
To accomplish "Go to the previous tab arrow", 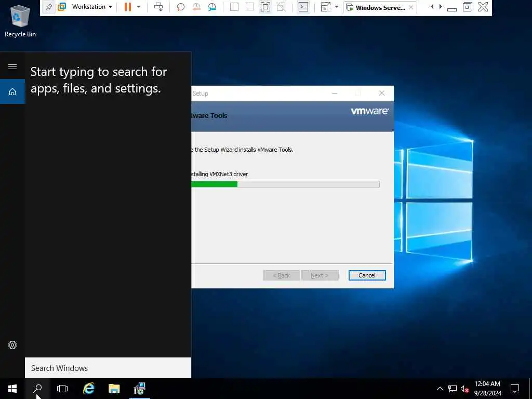I will pyautogui.click(x=432, y=7).
